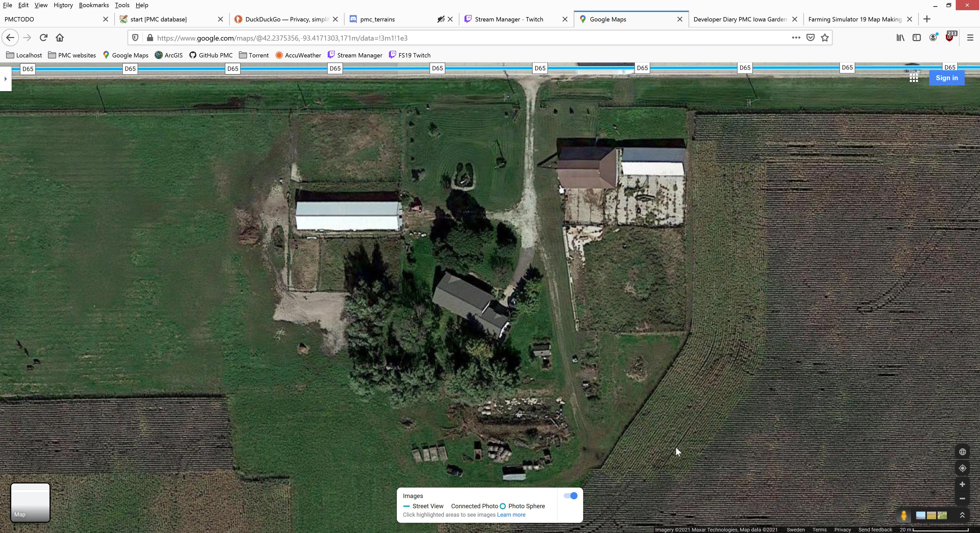Image resolution: width=980 pixels, height=533 pixels.
Task: Open the Privacy link
Action: click(842, 530)
